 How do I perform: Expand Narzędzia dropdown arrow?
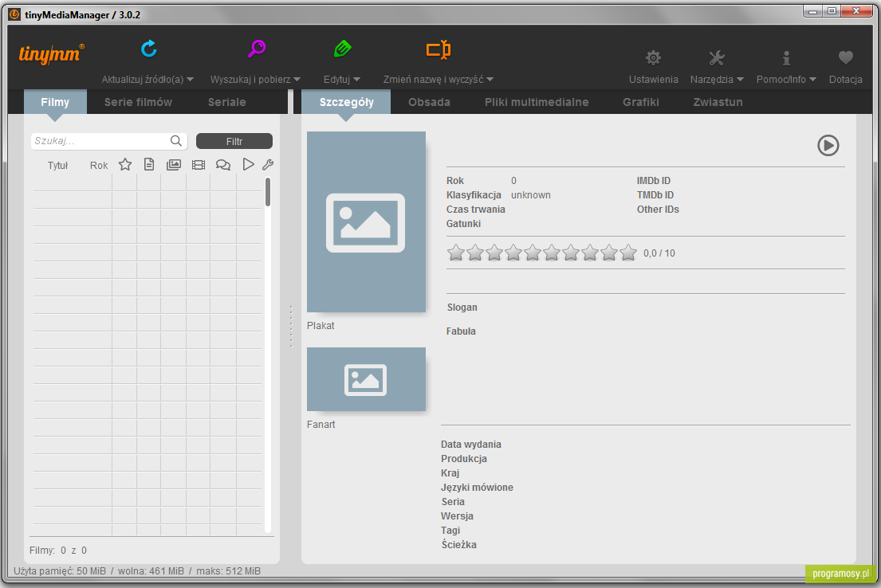740,80
